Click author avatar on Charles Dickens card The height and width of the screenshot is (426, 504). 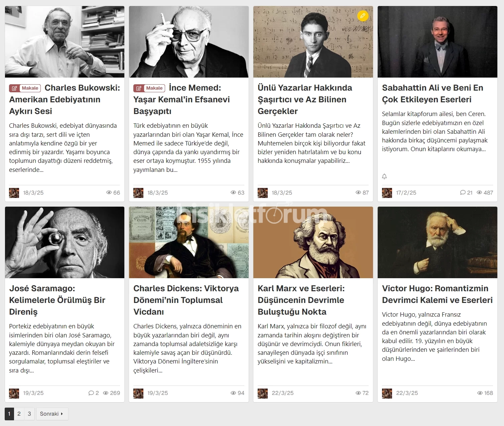click(138, 393)
